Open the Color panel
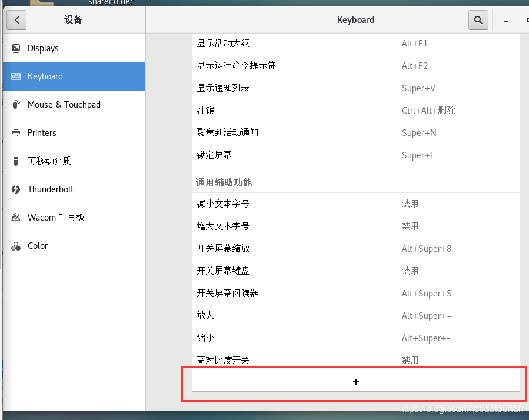 pos(74,246)
